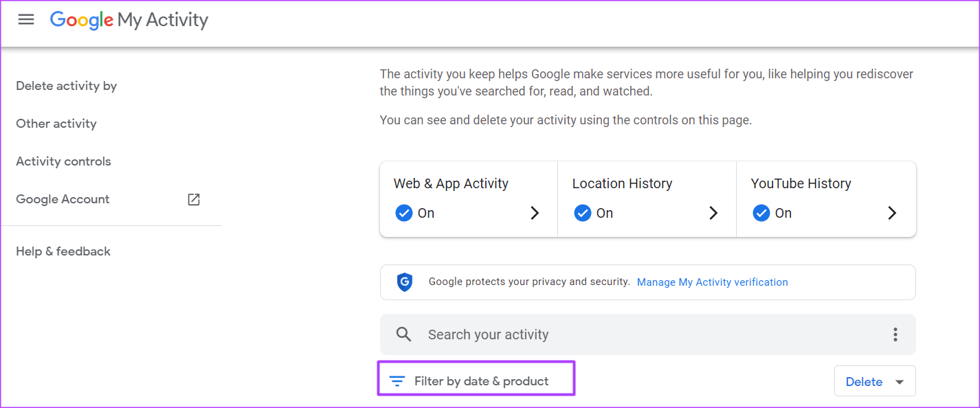The width and height of the screenshot is (980, 408).
Task: Click the Google My Activity logo
Action: (129, 20)
